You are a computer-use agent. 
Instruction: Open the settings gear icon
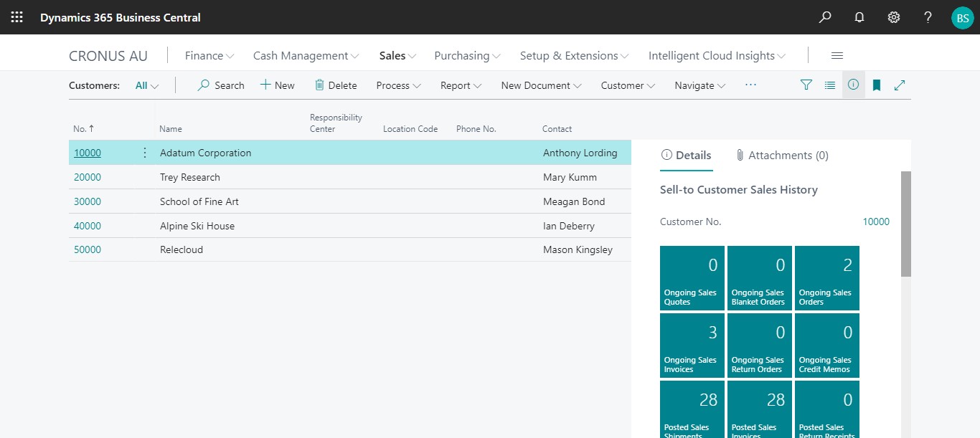tap(894, 17)
